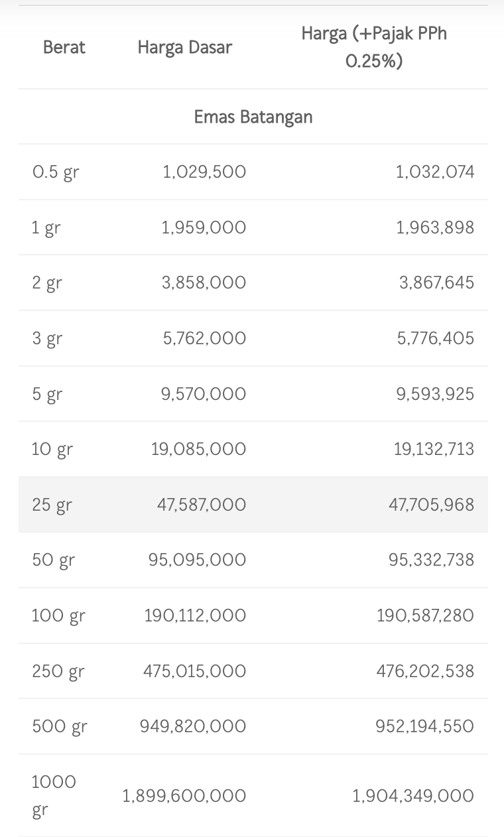The height and width of the screenshot is (837, 504).
Task: Click the Harga (+Pajak PPh 0.25%) header
Action: [x=374, y=47]
